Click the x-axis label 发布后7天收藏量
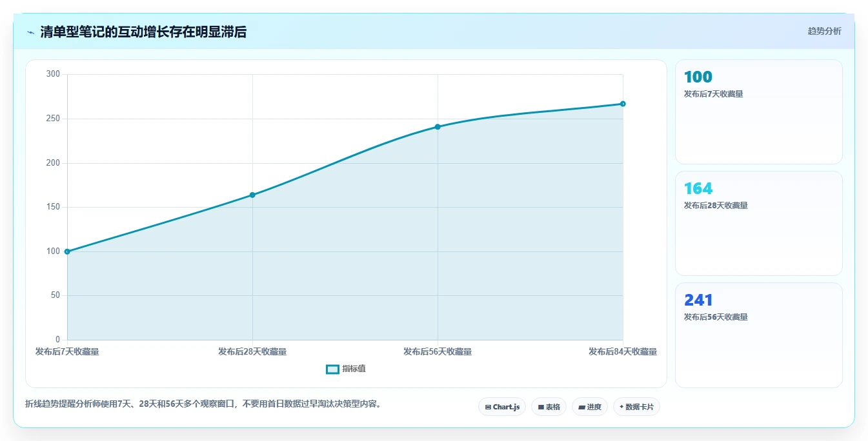Screen dimensions: 868x441 coord(67,351)
